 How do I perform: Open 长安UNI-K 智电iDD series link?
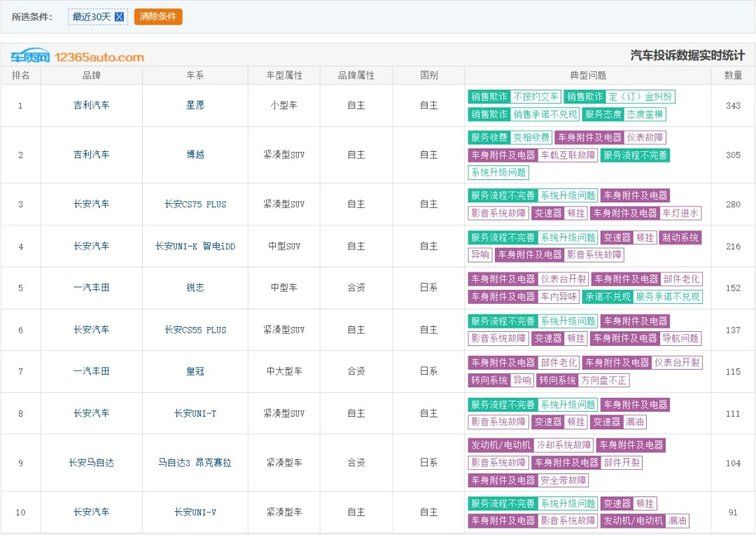[x=195, y=246]
